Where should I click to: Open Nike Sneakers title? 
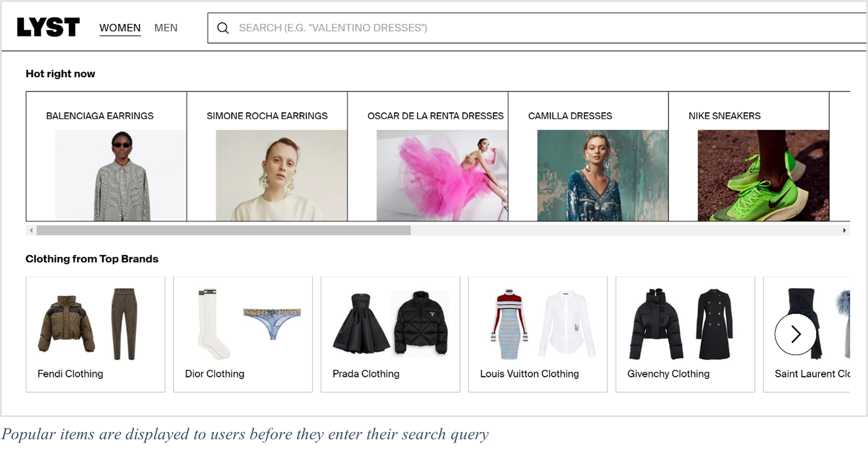click(x=725, y=116)
